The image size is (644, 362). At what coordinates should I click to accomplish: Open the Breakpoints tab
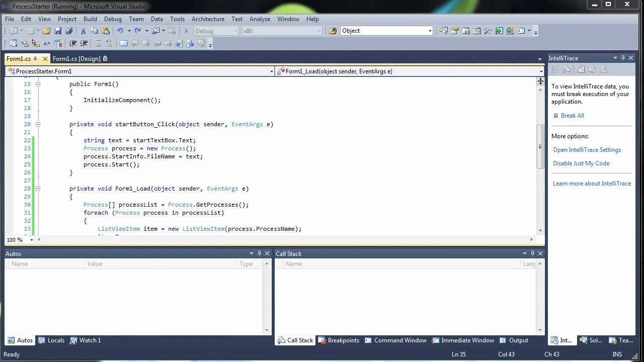[339, 340]
